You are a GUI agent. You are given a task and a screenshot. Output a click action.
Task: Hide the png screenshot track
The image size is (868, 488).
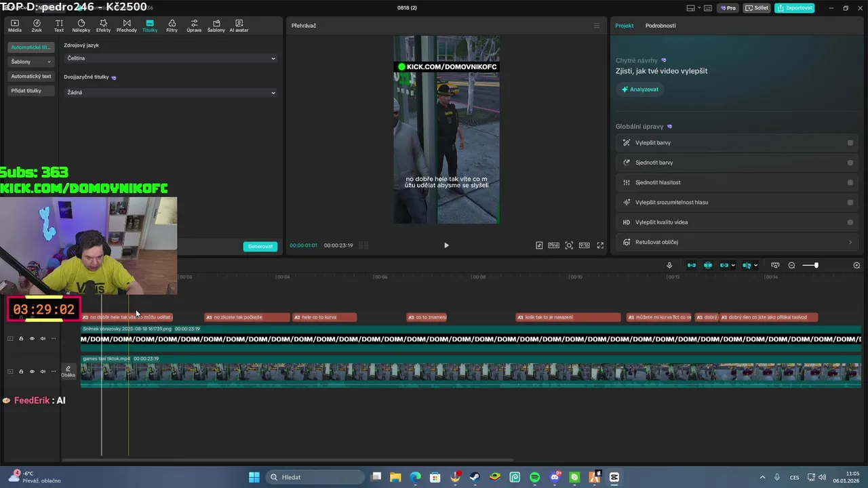(x=31, y=338)
